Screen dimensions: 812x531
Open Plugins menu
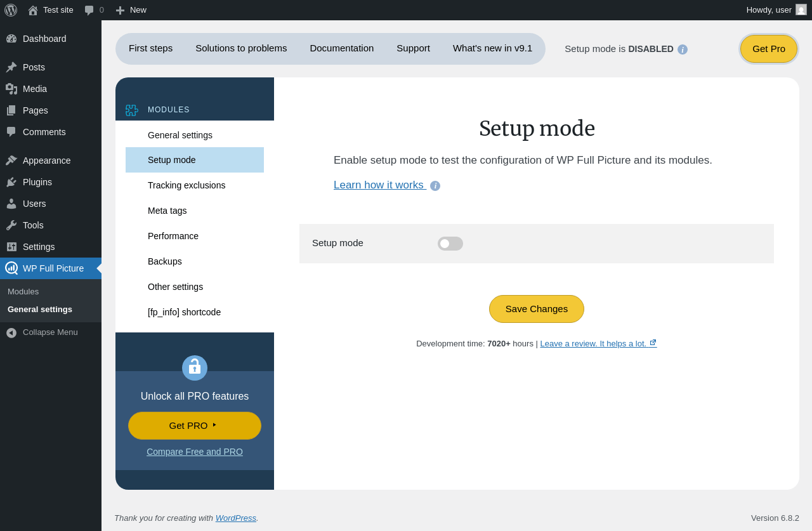[37, 182]
